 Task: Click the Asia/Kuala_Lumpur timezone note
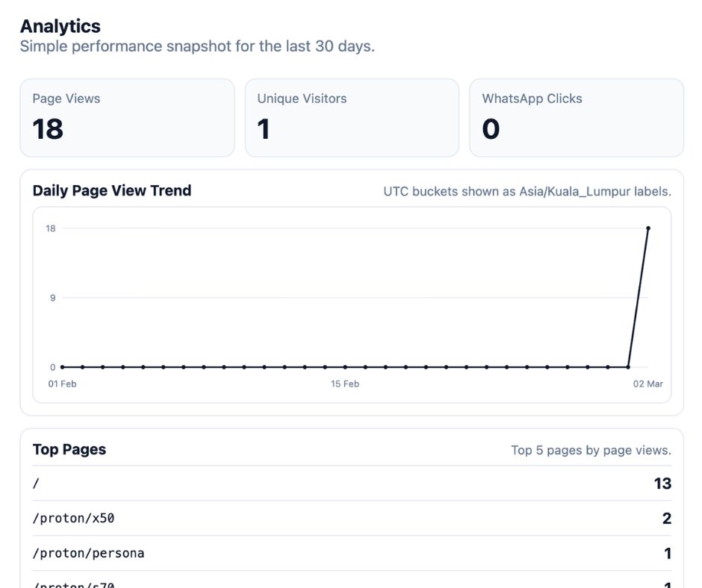pyautogui.click(x=526, y=192)
